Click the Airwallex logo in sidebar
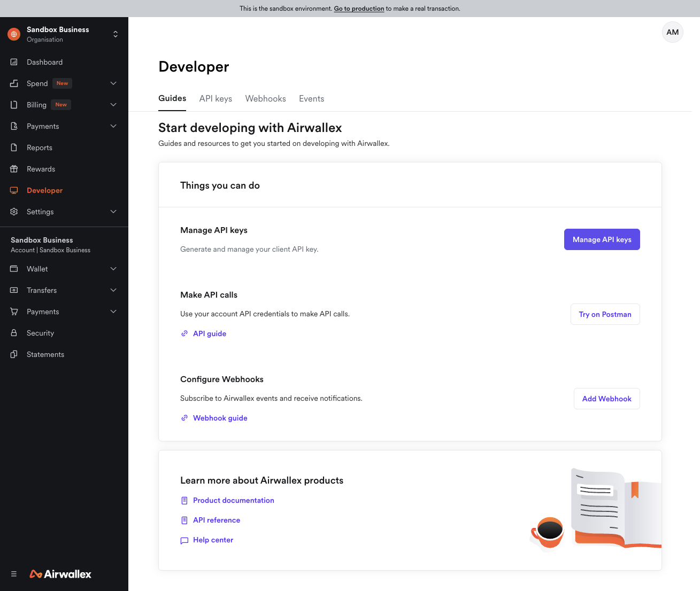Image resolution: width=700 pixels, height=591 pixels. [60, 574]
